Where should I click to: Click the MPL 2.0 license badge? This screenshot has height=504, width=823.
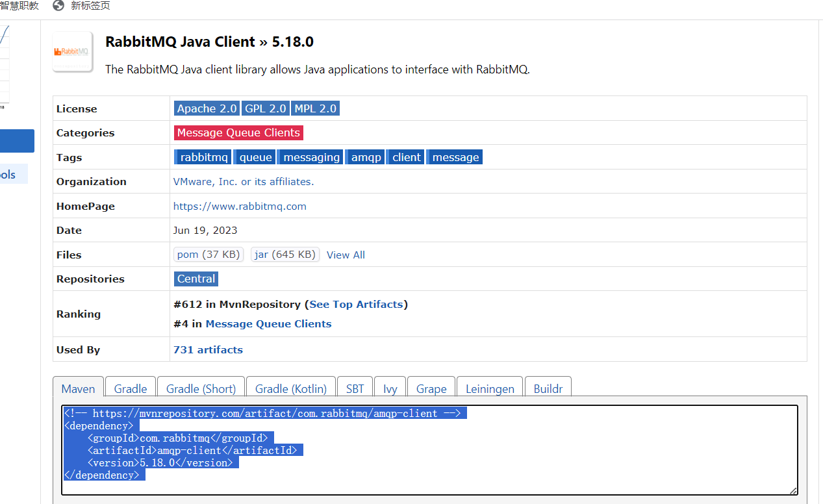coord(315,108)
